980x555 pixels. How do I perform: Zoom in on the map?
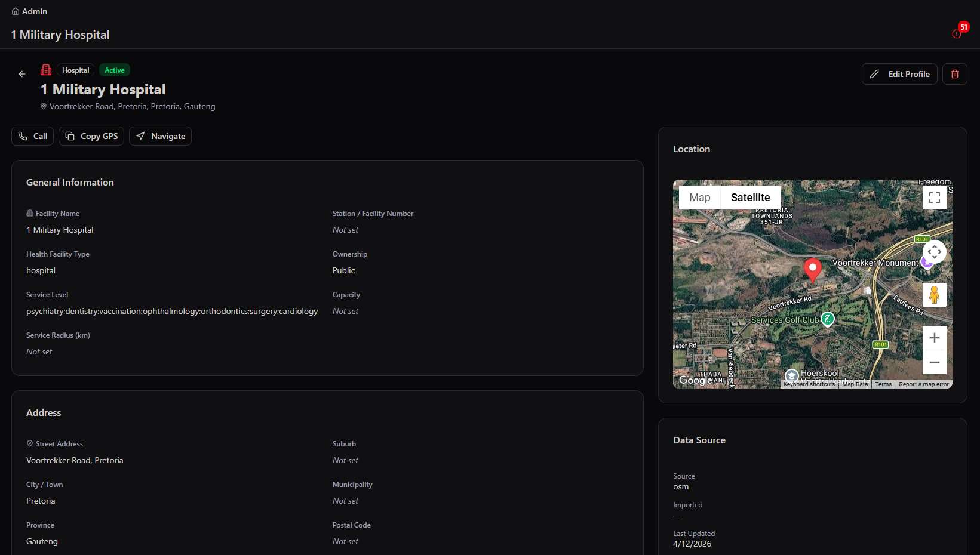[x=935, y=338]
